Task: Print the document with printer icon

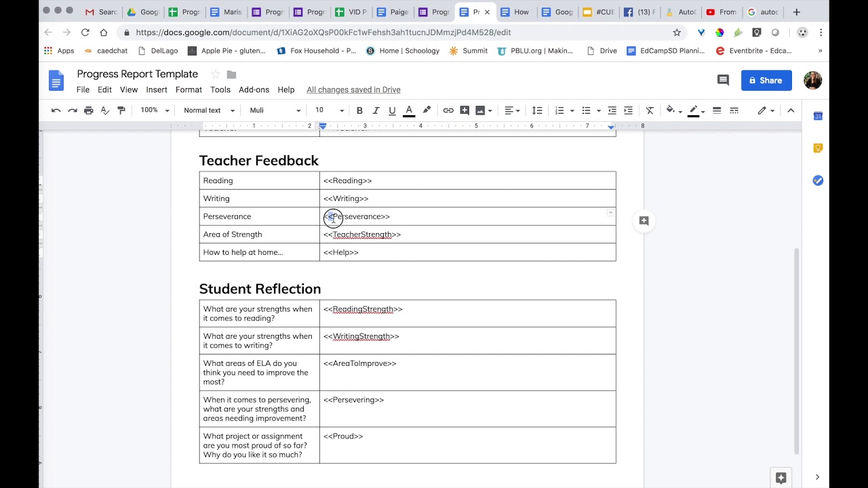Action: 89,110
